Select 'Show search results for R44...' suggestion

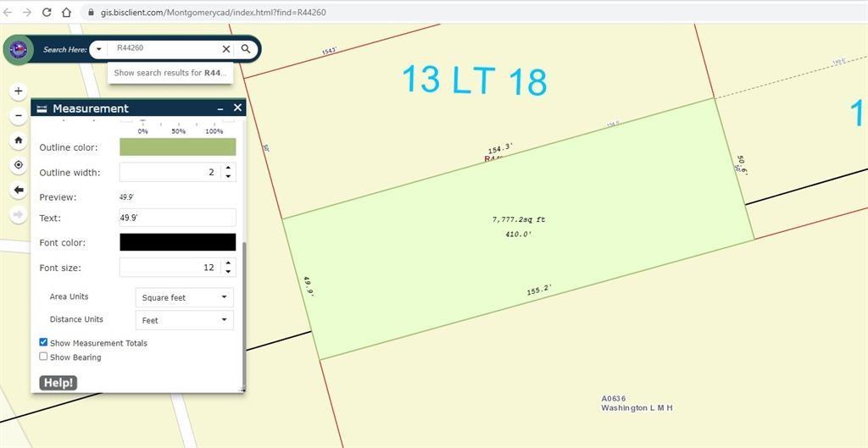[170, 73]
